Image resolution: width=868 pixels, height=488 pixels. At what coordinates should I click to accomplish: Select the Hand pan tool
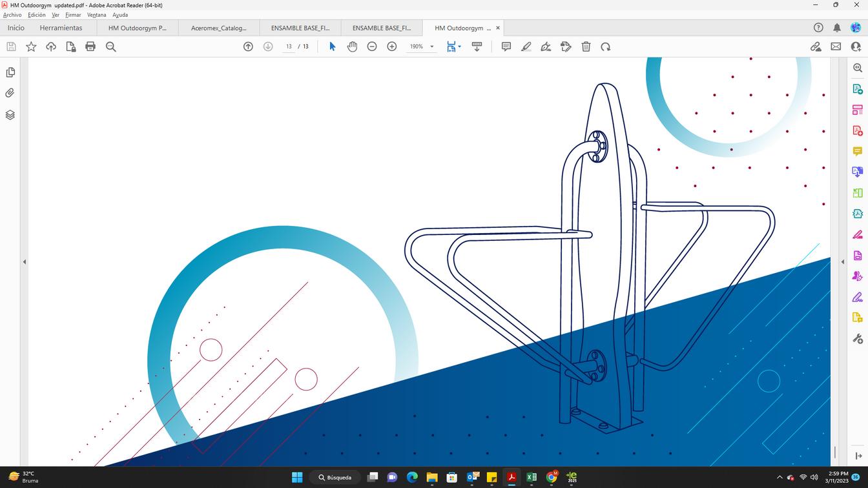tap(352, 46)
